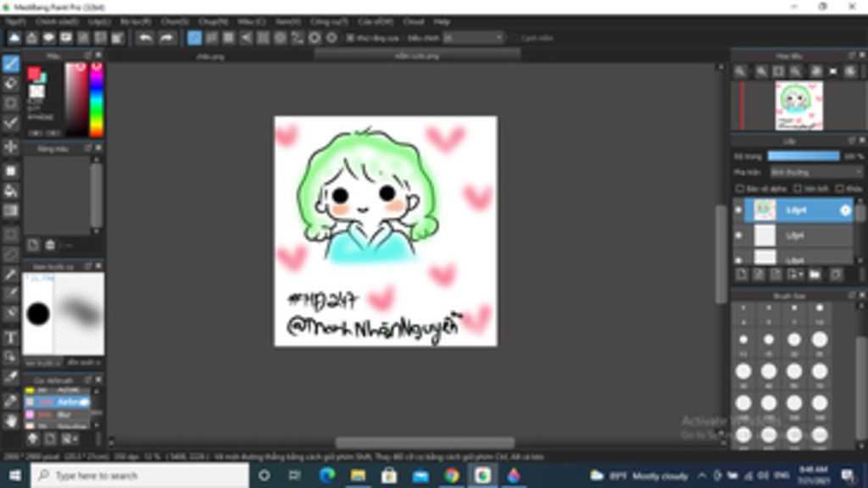Switch to brush control tab under preview
This screenshot has height=488, width=868.
click(x=84, y=363)
